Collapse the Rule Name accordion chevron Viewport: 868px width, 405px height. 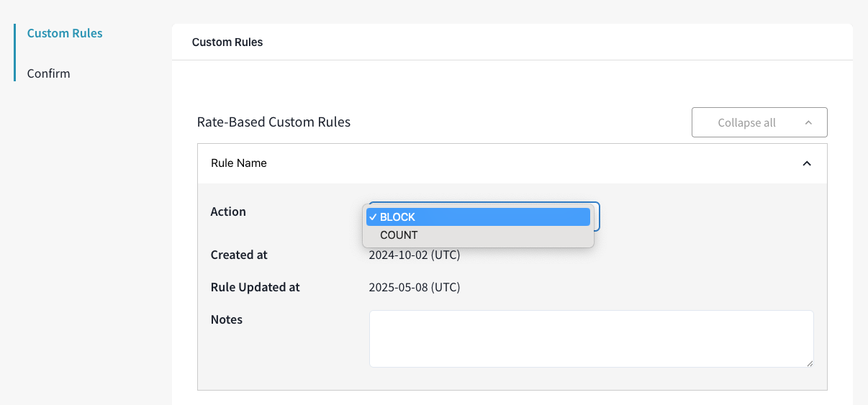[807, 163]
